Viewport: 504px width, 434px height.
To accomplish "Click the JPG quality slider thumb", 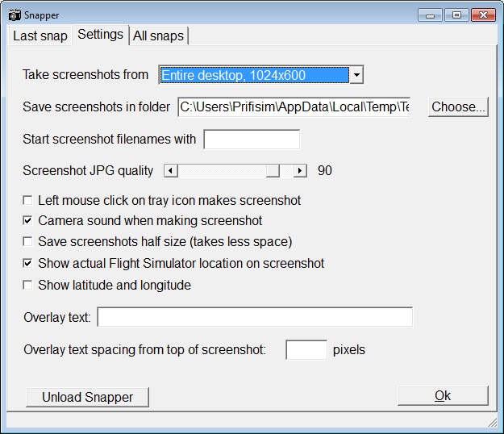I will [273, 170].
